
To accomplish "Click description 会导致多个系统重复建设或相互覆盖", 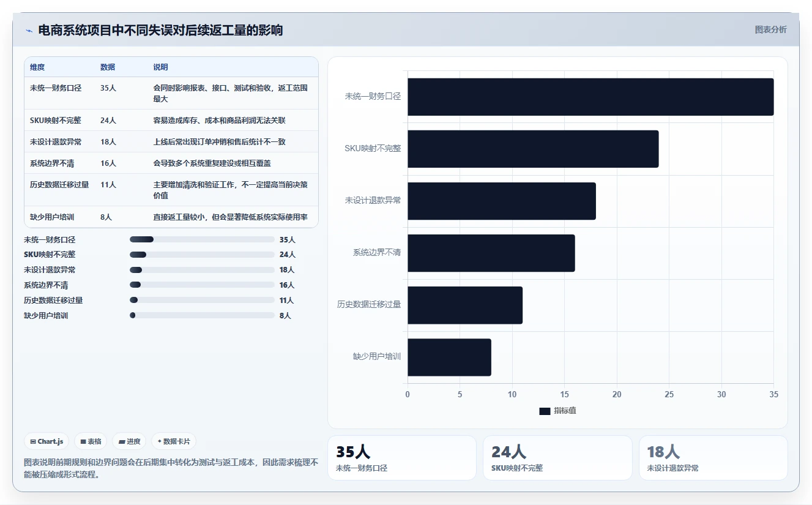I will click(x=212, y=163).
